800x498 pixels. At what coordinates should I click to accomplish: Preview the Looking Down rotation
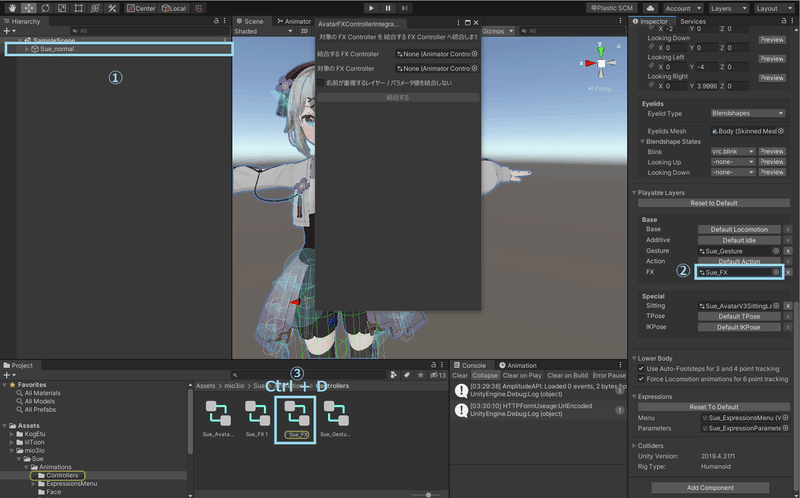(771, 40)
